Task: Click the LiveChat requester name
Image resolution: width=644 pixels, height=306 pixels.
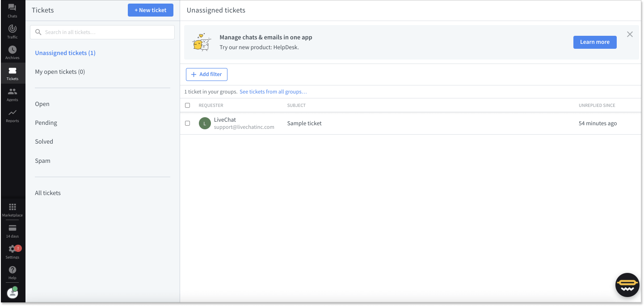Action: pos(225,119)
